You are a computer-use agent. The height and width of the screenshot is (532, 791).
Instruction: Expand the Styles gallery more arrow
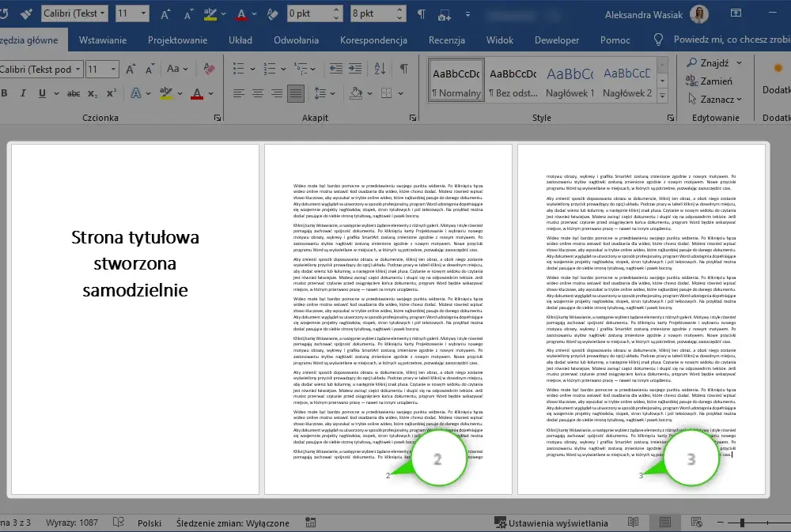point(662,96)
